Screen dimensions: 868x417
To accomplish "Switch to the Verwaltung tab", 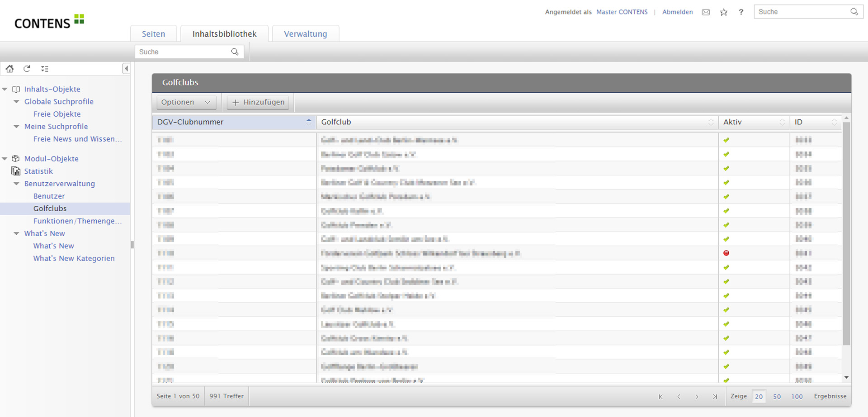I will [x=305, y=34].
